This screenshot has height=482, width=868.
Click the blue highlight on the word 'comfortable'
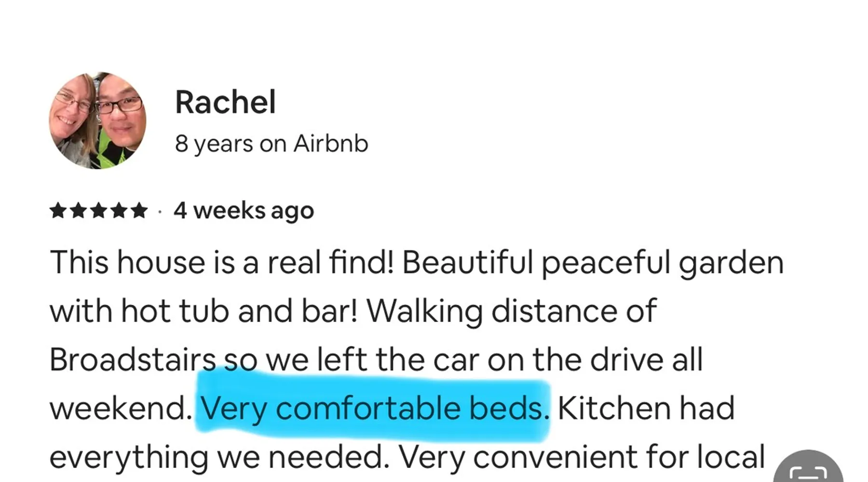coord(368,409)
